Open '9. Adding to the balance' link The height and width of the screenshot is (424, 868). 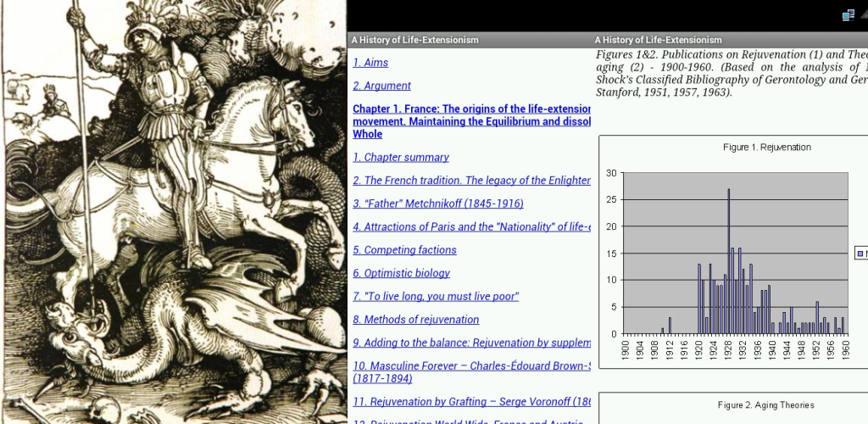(471, 343)
